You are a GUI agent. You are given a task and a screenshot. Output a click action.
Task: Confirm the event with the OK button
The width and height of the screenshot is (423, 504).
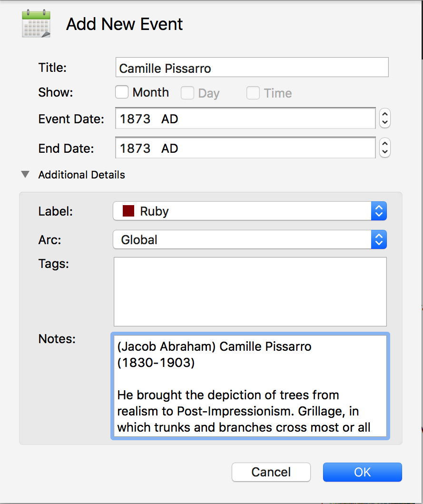pyautogui.click(x=362, y=472)
